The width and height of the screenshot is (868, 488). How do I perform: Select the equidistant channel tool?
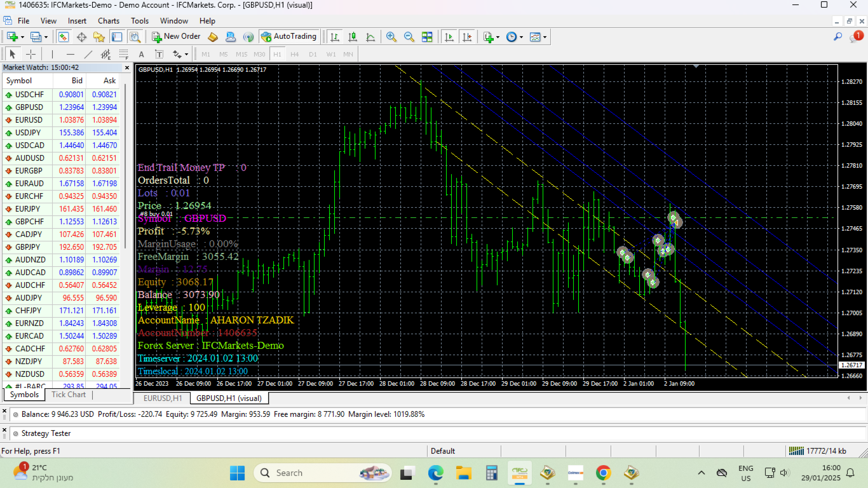coord(106,54)
